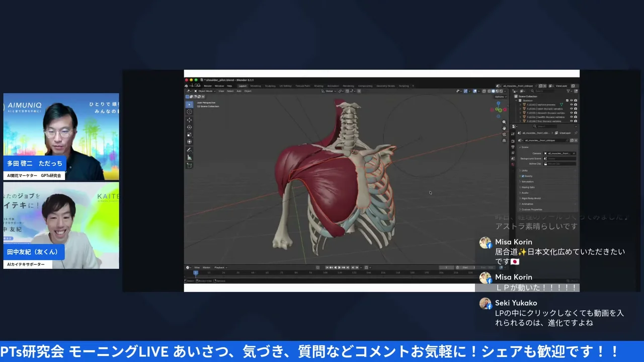Open the Render properties tab icon
Viewport: 644px width, 362px height.
click(513, 141)
